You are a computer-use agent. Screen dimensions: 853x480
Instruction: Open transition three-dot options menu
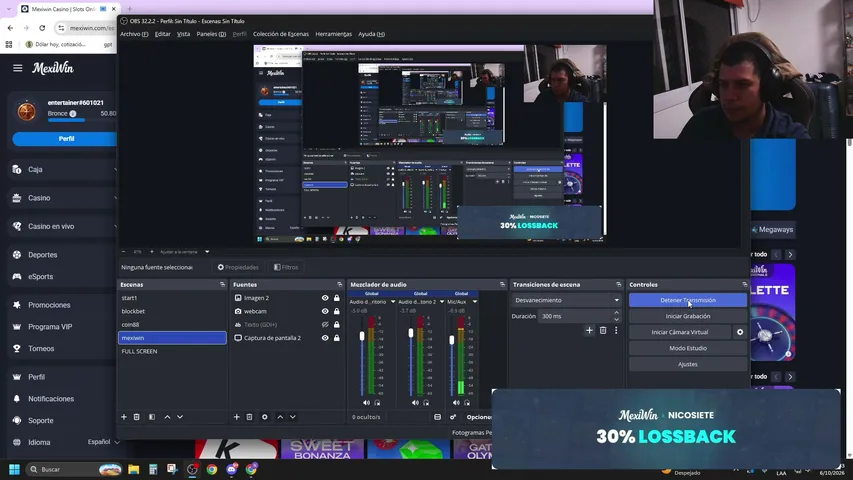point(616,330)
